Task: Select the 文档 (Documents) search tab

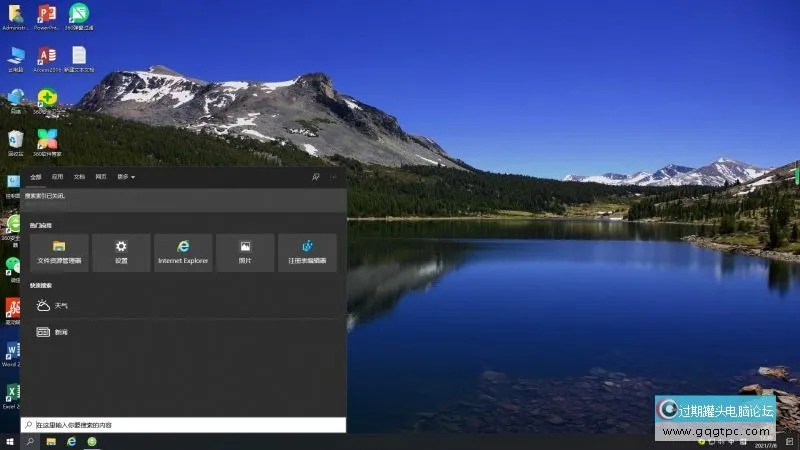Action: (x=79, y=177)
